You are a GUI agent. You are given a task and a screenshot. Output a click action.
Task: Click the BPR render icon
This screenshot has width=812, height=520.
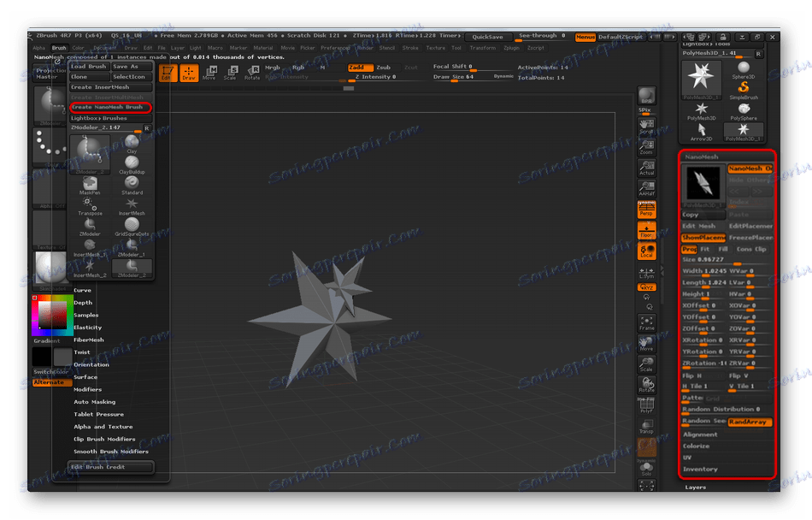click(x=646, y=97)
